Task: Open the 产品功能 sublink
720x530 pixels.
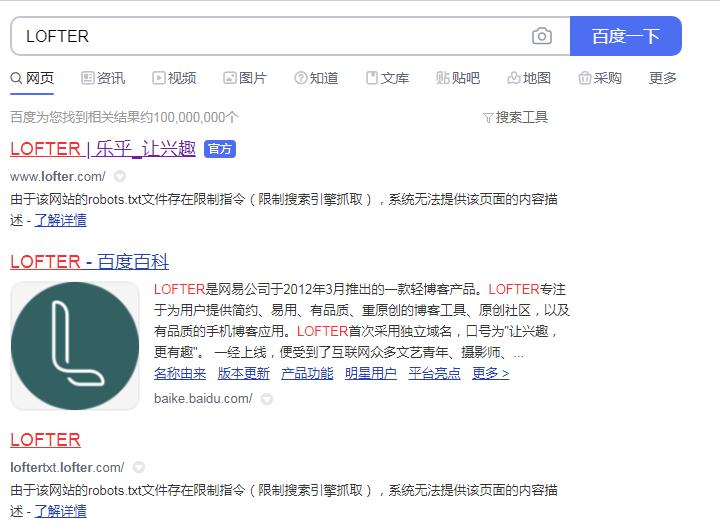Action: pyautogui.click(x=307, y=373)
